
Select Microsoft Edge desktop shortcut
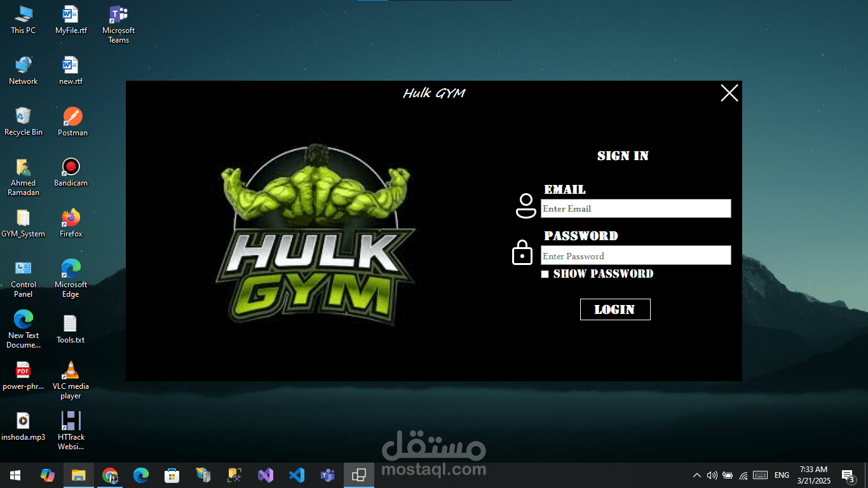pyautogui.click(x=71, y=279)
